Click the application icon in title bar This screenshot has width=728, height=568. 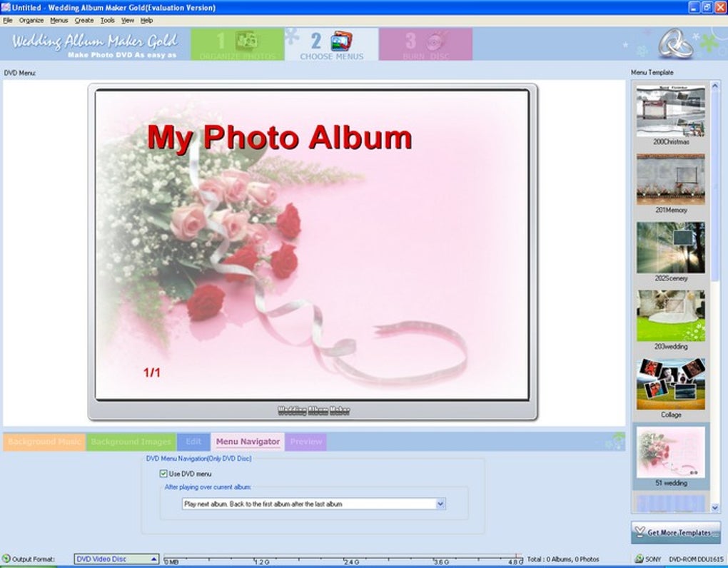pos(6,7)
